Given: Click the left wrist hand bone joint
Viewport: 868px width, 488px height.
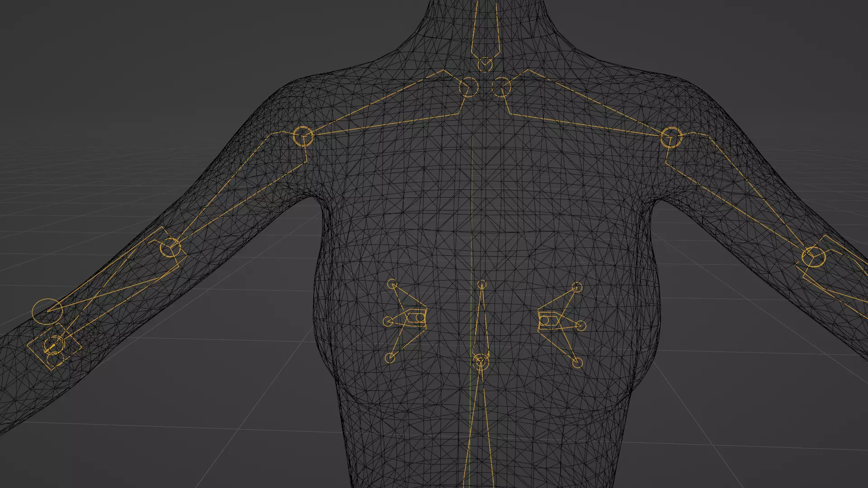Looking at the screenshot, I should click(54, 346).
